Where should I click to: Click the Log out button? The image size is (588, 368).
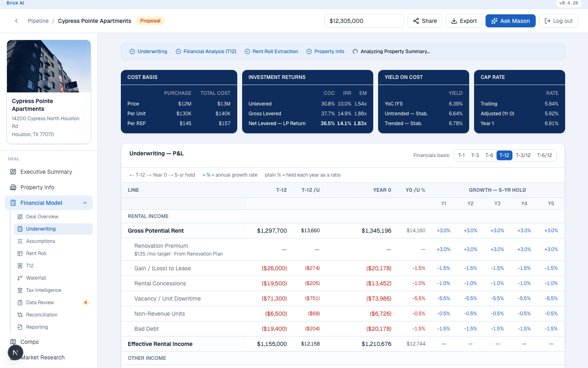point(559,21)
